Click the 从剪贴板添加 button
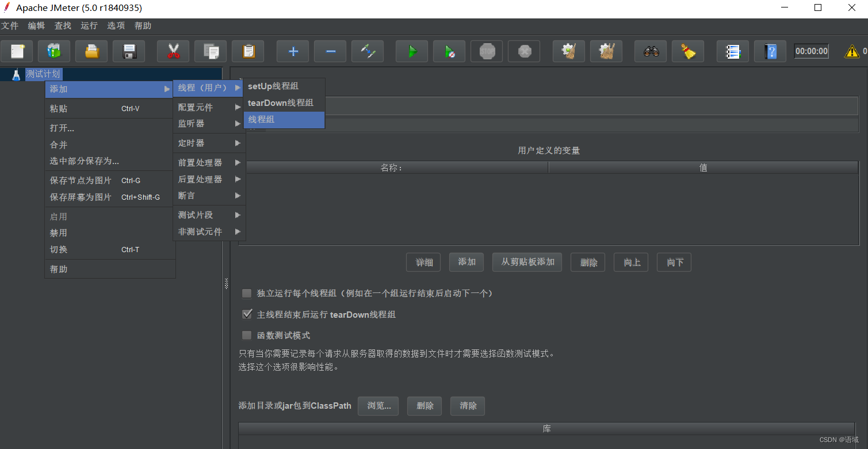Image resolution: width=868 pixels, height=449 pixels. pos(527,262)
